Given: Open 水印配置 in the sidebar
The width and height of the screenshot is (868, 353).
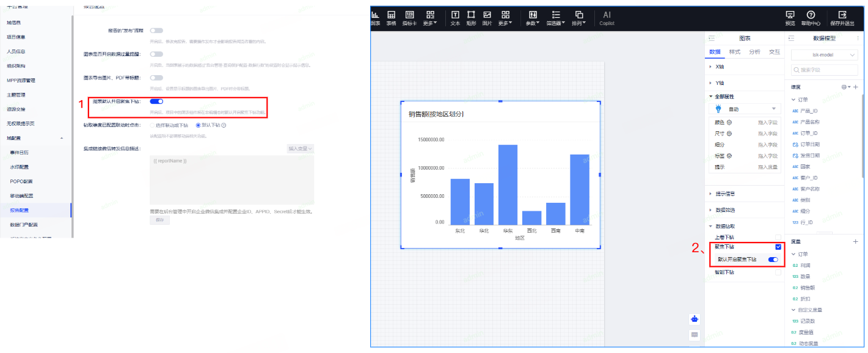Looking at the screenshot, I should pyautogui.click(x=19, y=167).
